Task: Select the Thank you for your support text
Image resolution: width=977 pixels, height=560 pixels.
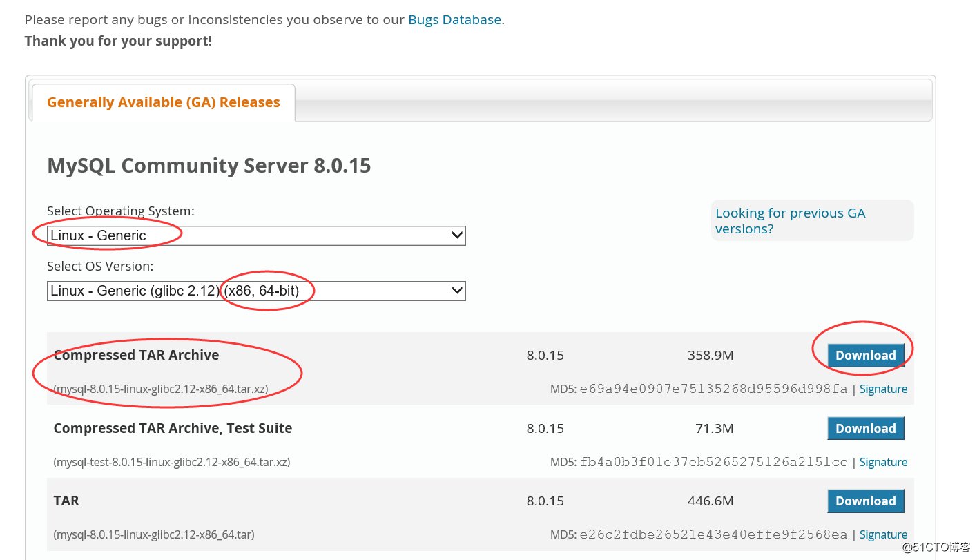Action: [x=118, y=41]
